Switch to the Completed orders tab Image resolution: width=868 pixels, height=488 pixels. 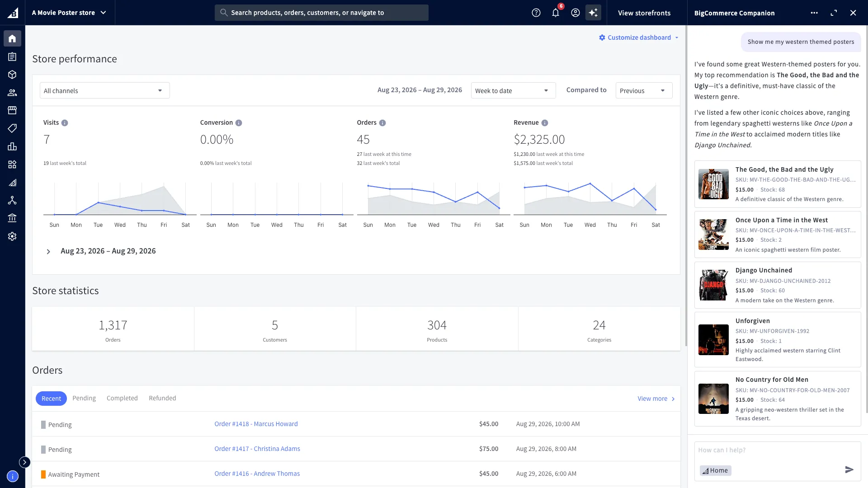122,398
